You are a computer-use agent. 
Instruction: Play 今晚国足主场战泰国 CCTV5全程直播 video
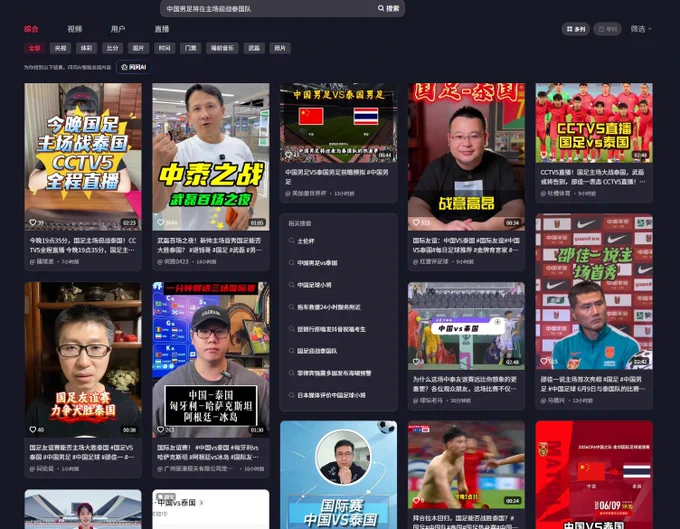point(83,157)
